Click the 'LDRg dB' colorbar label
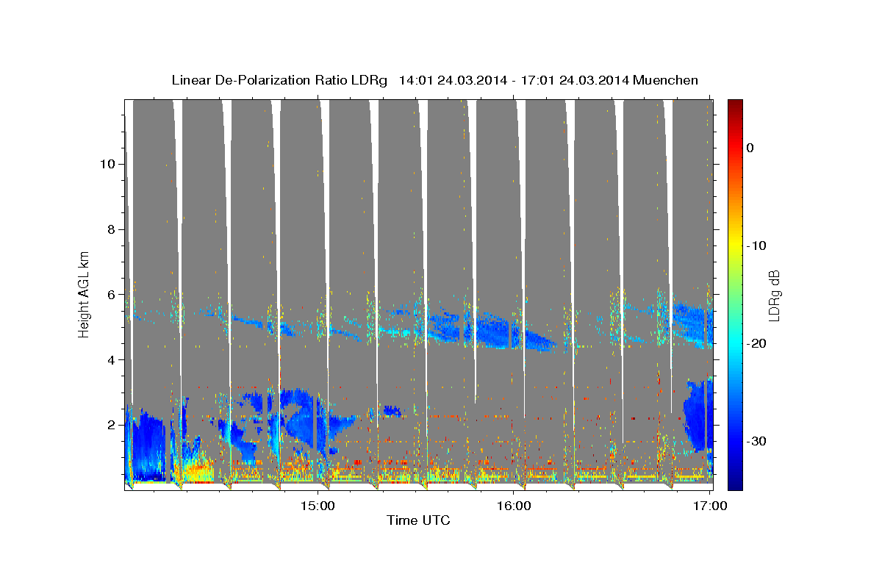The image size is (882, 588). coord(774,295)
